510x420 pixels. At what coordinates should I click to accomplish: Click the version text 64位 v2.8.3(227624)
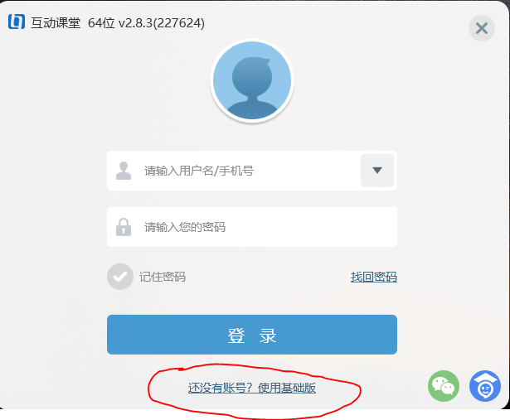[146, 22]
